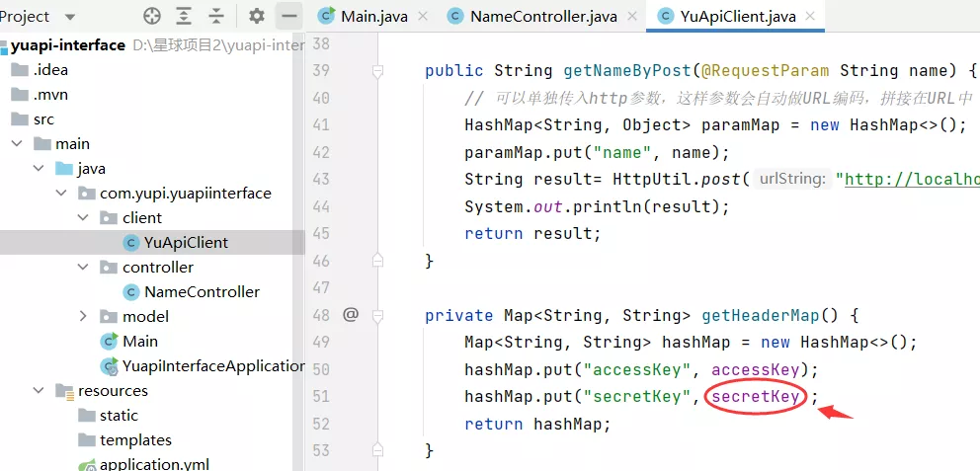980x471 pixels.
Task: Hide the Project tool window
Action: pos(288,16)
